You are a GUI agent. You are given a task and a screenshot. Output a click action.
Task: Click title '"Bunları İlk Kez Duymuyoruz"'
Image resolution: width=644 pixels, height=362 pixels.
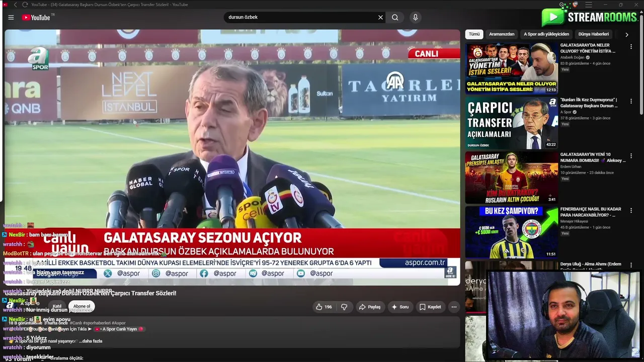tap(589, 103)
